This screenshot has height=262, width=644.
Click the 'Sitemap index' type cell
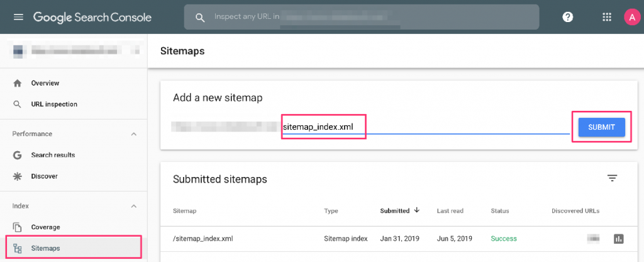pyautogui.click(x=346, y=239)
